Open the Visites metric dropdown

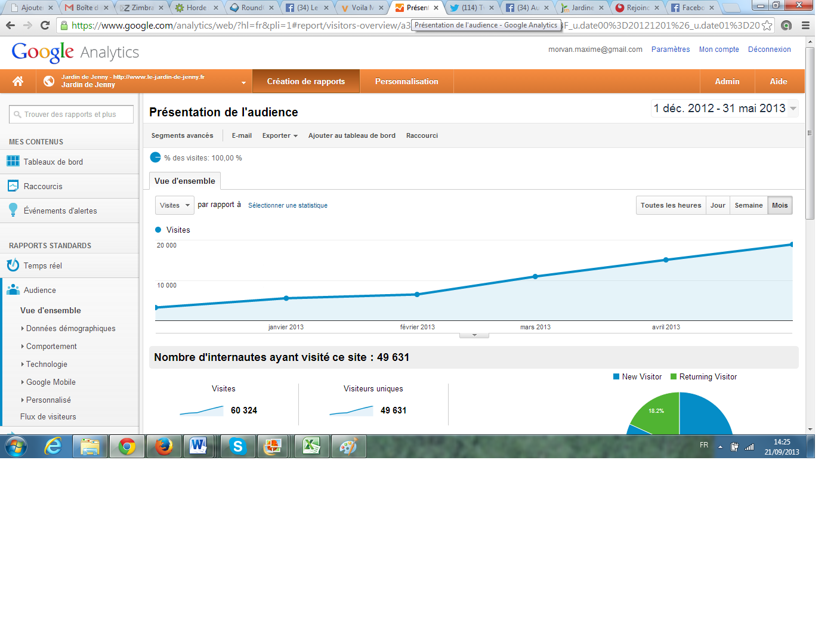tap(174, 205)
